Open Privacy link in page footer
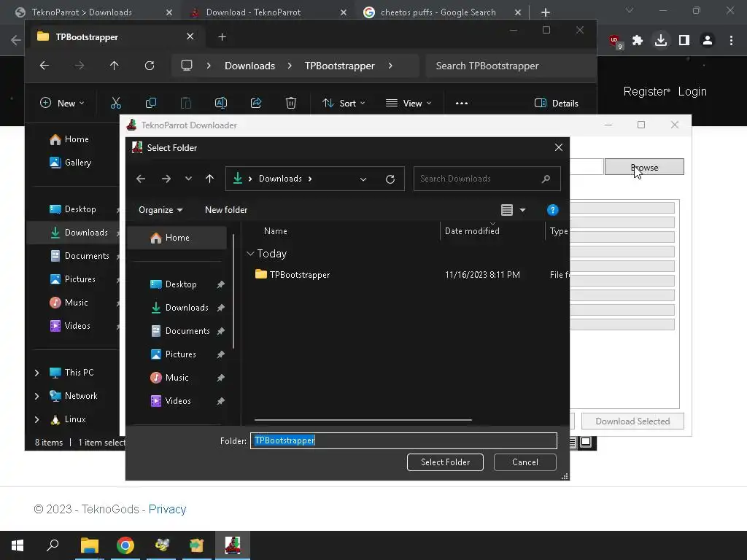747x560 pixels. pos(167,509)
